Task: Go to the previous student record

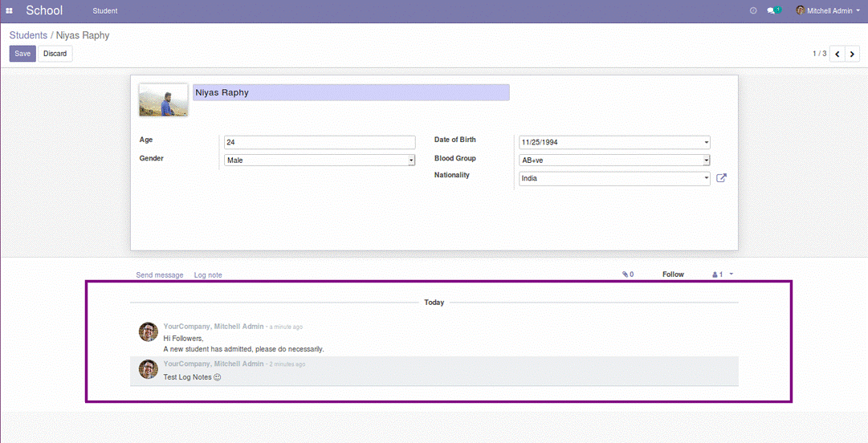Action: 837,54
